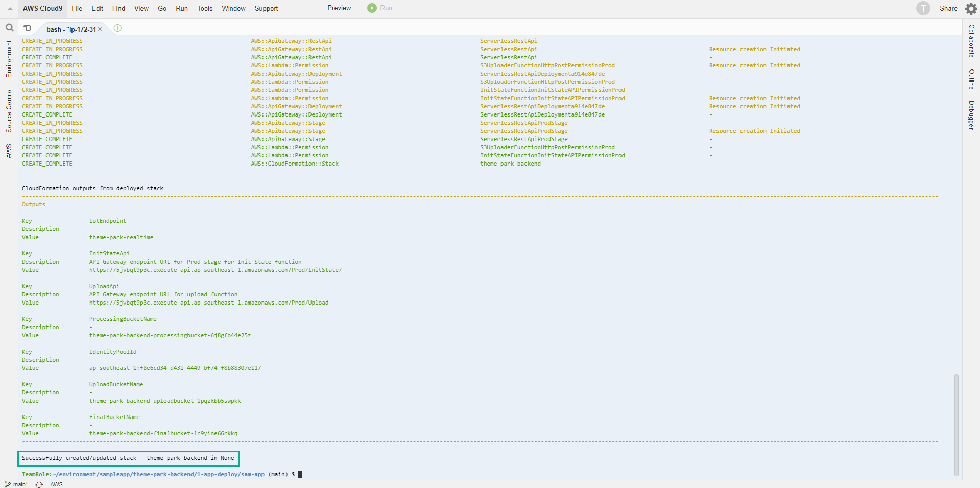Viewport: 980px width, 488px height.
Task: Click the "Outputs" heading
Action: [x=33, y=204]
